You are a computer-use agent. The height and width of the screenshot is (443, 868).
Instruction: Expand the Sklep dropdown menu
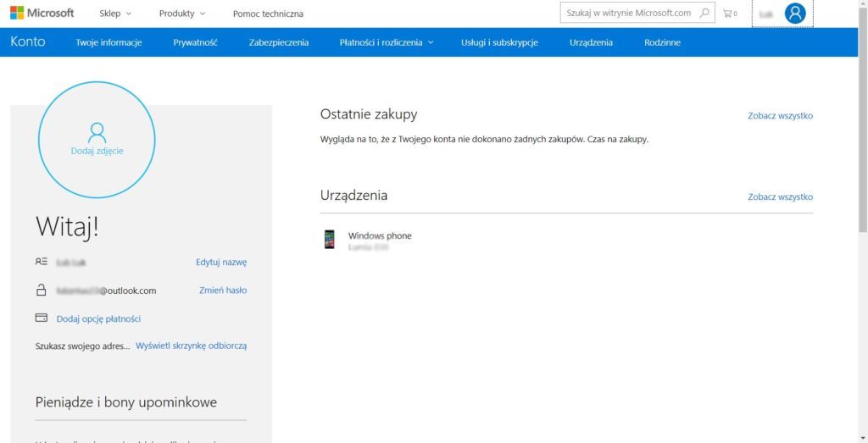115,14
